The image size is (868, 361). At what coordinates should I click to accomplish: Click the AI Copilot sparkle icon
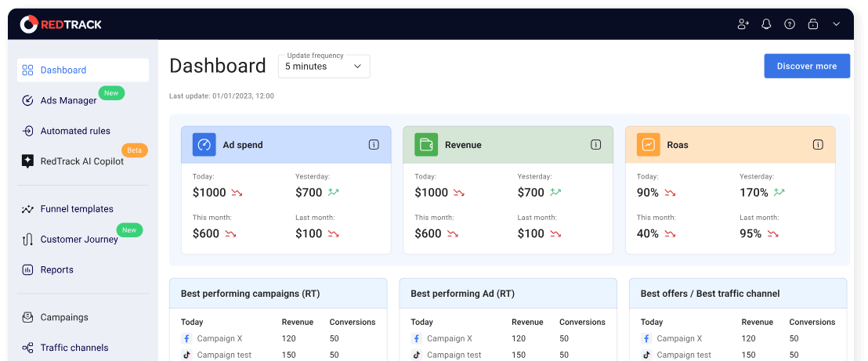tap(27, 161)
